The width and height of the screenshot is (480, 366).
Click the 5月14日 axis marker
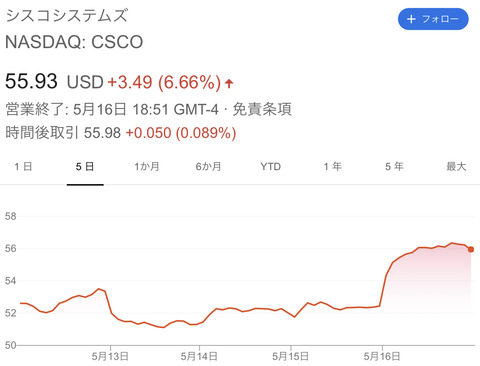click(x=199, y=356)
